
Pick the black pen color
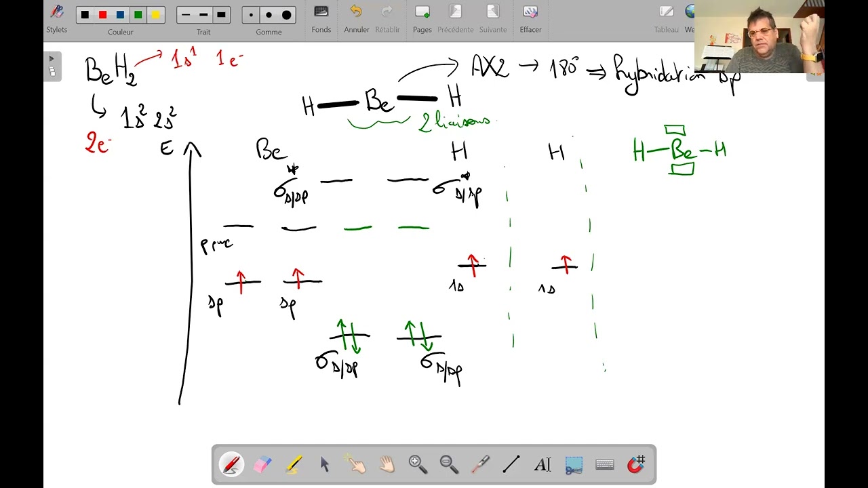(x=85, y=15)
